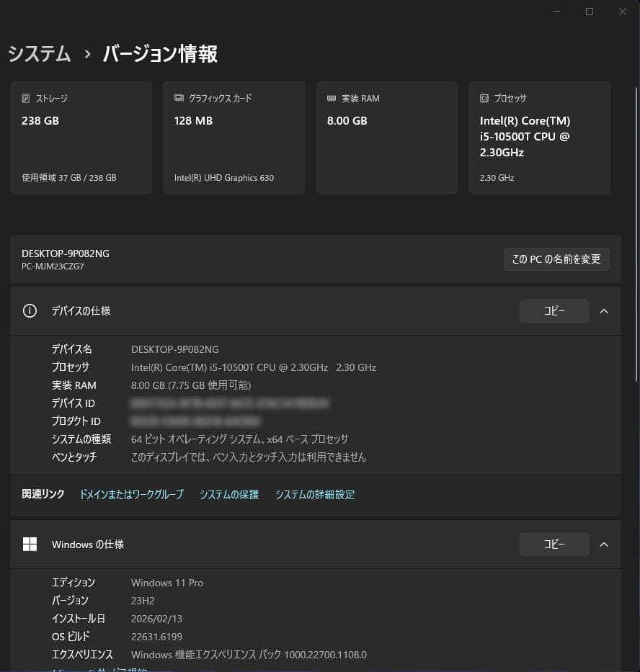Click the Windows logo icon beside Windows の仕様
Viewport: 640px width, 672px height.
[30, 545]
